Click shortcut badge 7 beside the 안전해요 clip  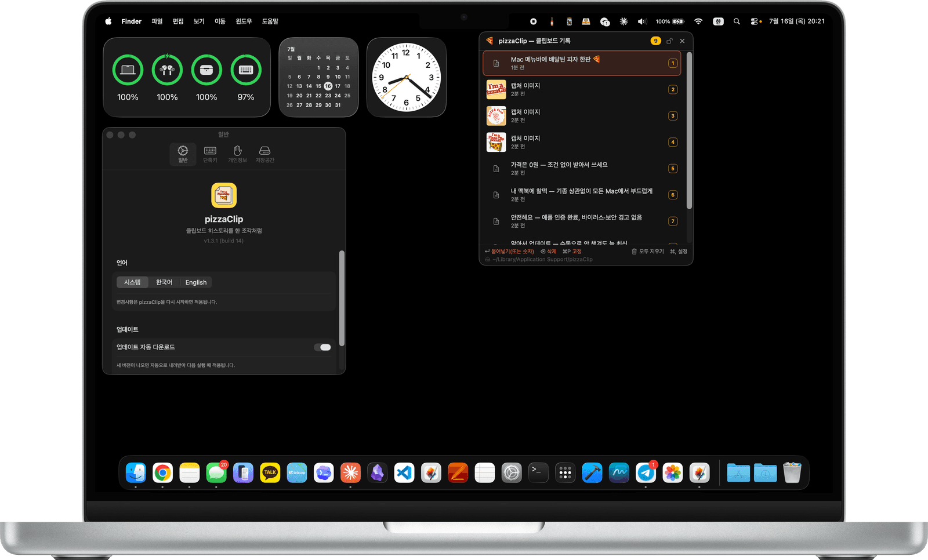[673, 221]
